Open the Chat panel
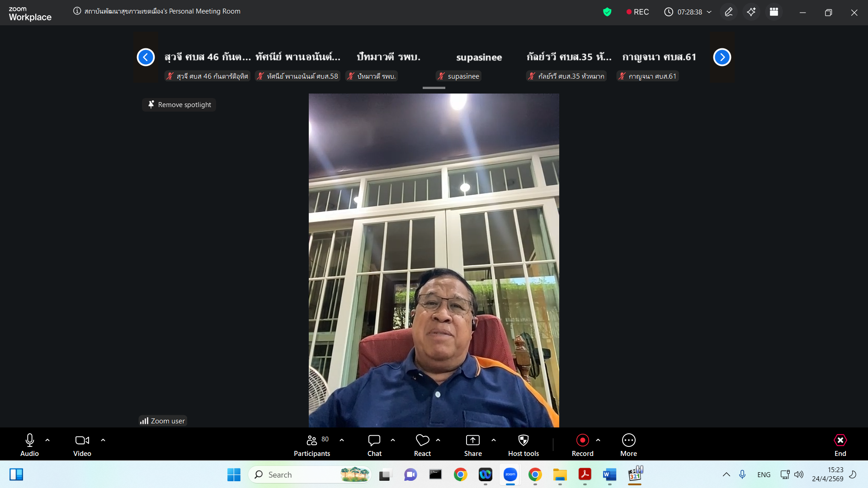The width and height of the screenshot is (868, 488). 374,445
